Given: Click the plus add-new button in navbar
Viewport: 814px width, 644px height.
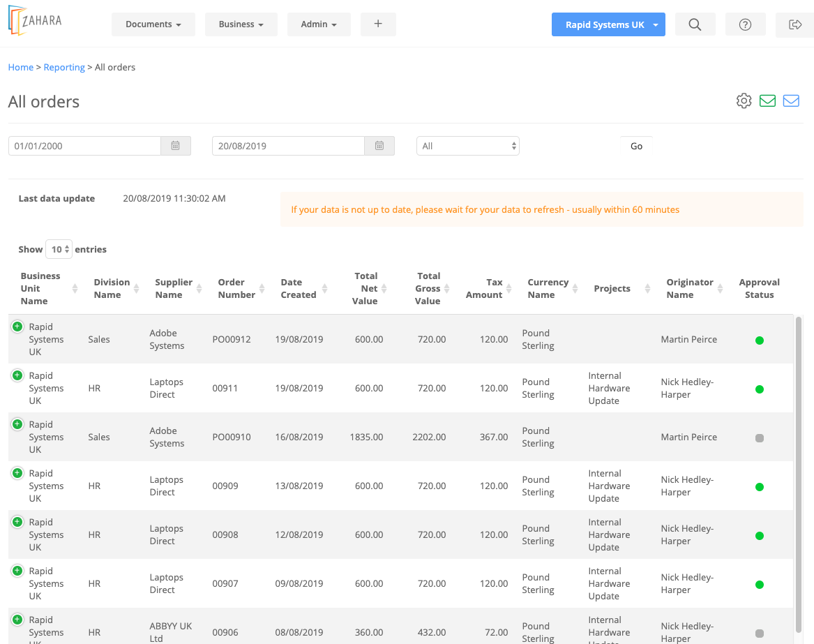Looking at the screenshot, I should tap(378, 24).
